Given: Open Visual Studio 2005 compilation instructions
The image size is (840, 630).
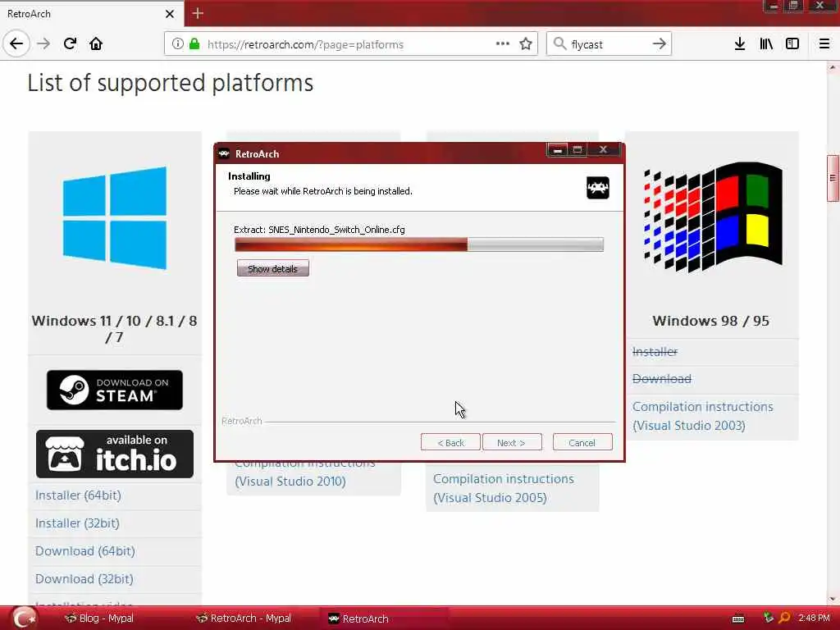Looking at the screenshot, I should [504, 488].
